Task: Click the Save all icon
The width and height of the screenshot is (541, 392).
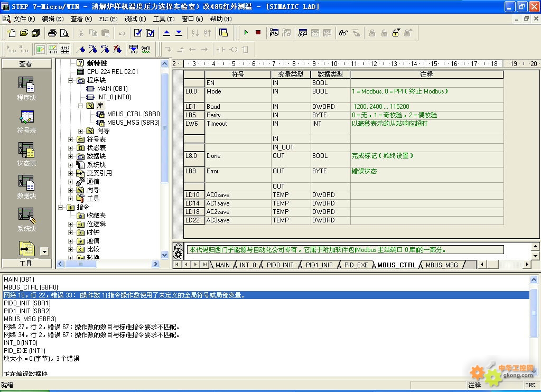Action: coord(35,33)
